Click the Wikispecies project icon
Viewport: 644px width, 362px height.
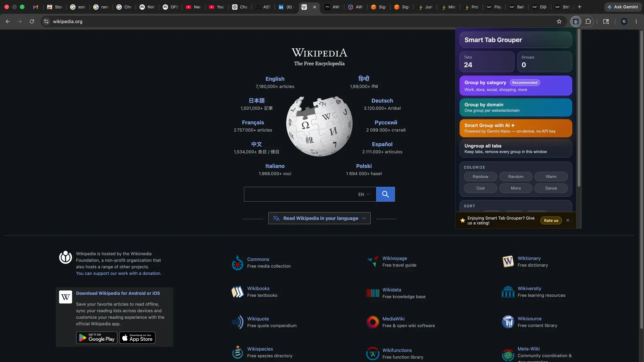click(x=237, y=352)
